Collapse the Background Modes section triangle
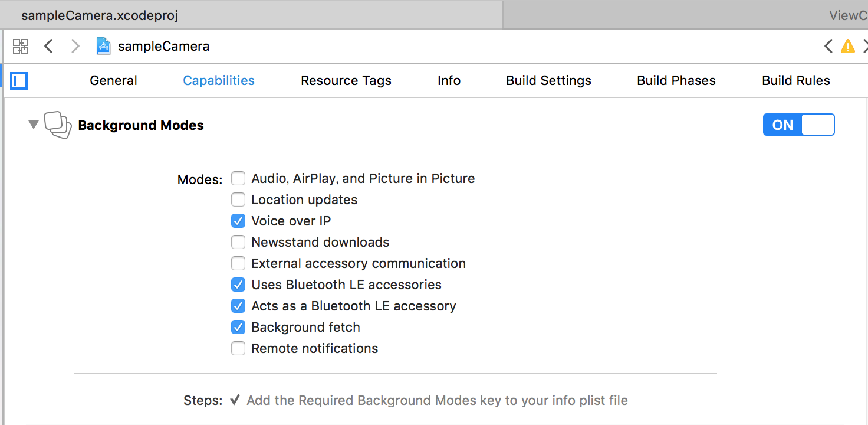Image resolution: width=868 pixels, height=425 pixels. tap(34, 125)
